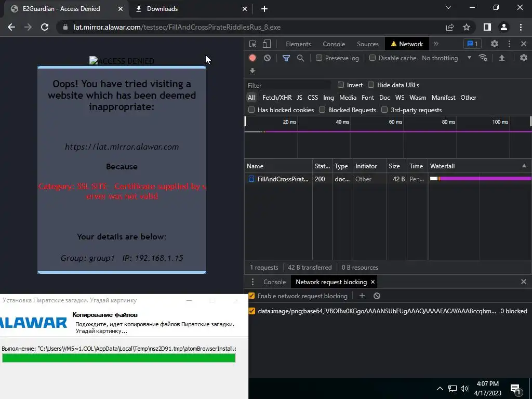This screenshot has width=532, height=399.
Task: Toggle the network filter funnel icon
Action: point(286,58)
